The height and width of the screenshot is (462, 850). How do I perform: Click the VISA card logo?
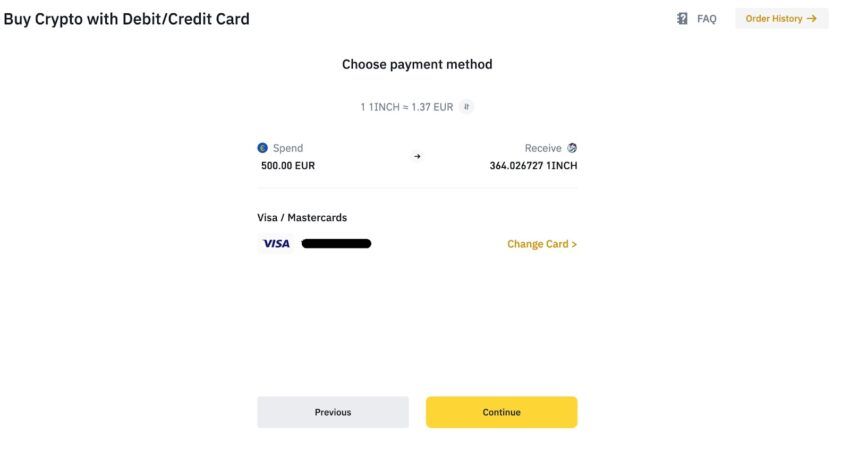point(276,243)
